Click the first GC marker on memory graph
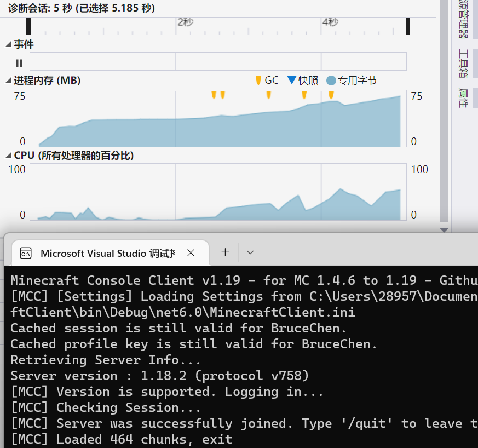 pyautogui.click(x=214, y=95)
